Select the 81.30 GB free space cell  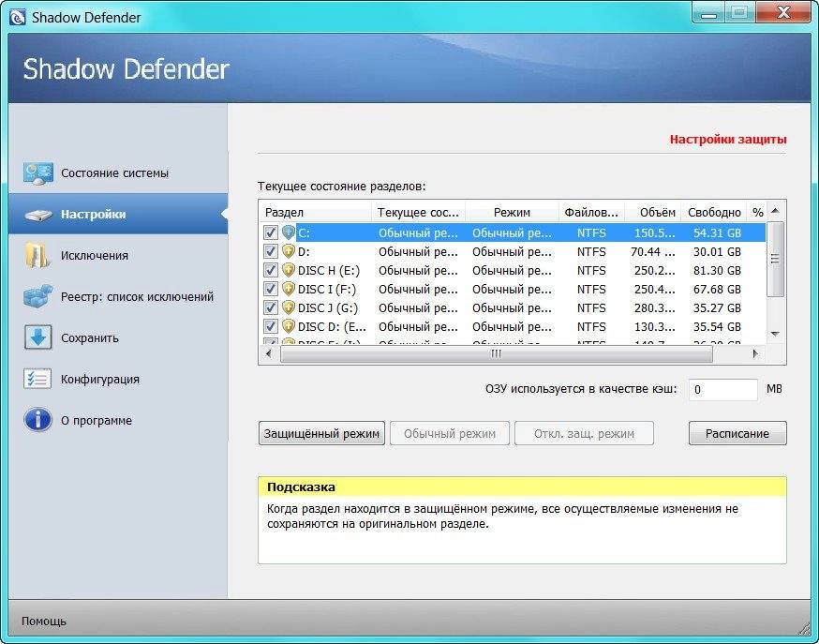click(x=717, y=271)
